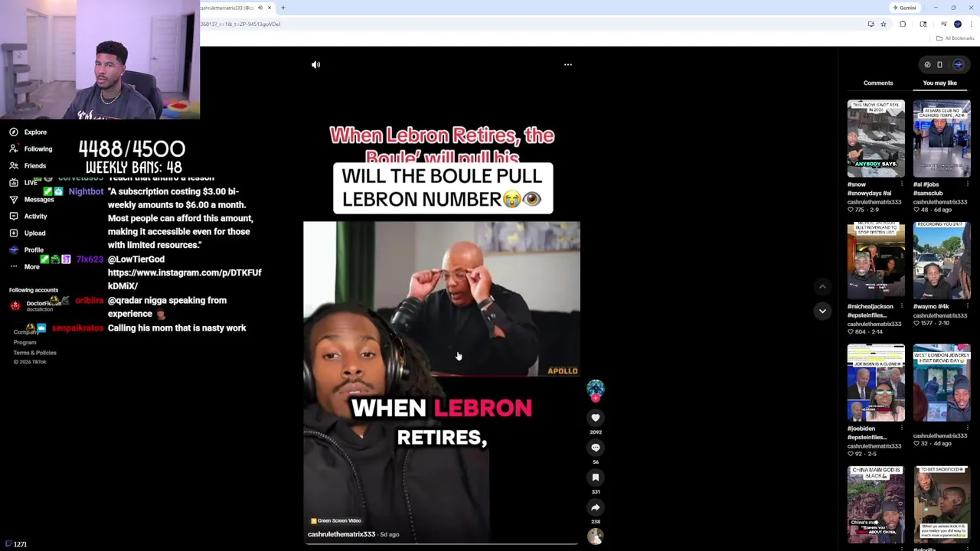This screenshot has height=551, width=980.
Task: Open the #waymo #4k thumbnail video
Action: [x=942, y=260]
